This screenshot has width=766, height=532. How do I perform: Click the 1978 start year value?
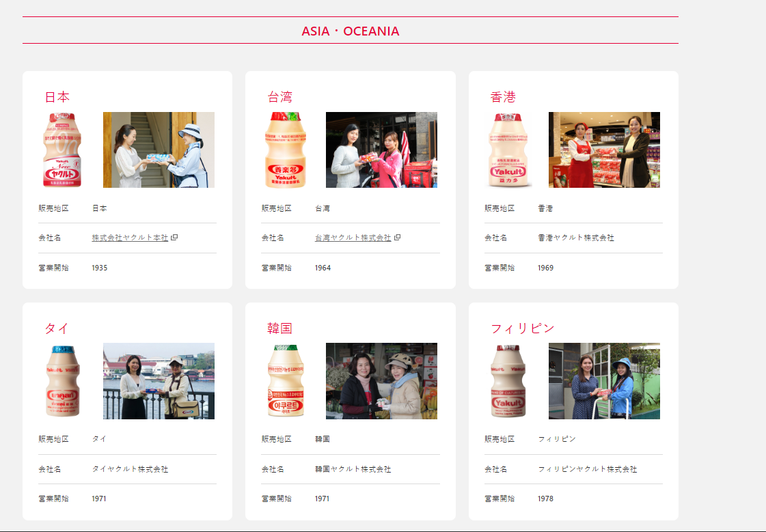pyautogui.click(x=546, y=499)
